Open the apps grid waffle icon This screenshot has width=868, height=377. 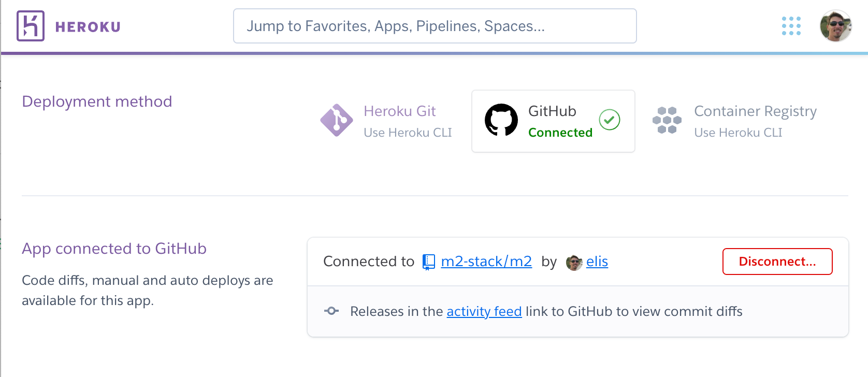(791, 25)
